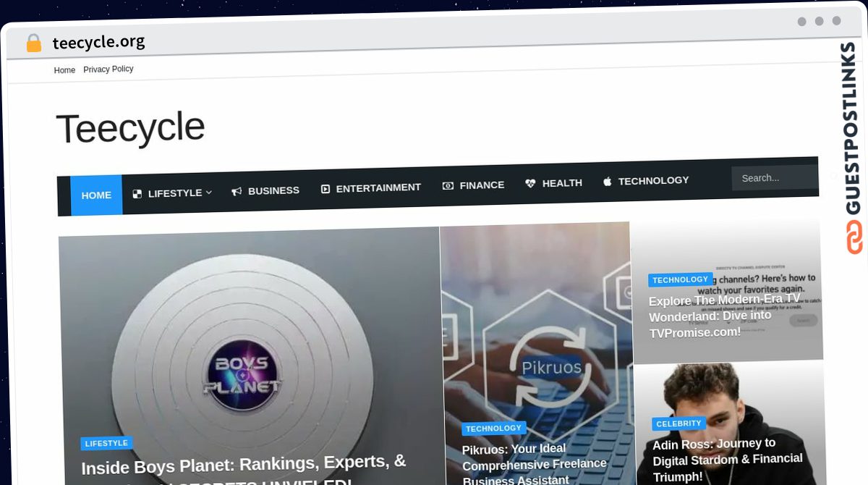This screenshot has height=485, width=868.
Task: Click the Health heartbeat icon
Action: click(x=530, y=184)
